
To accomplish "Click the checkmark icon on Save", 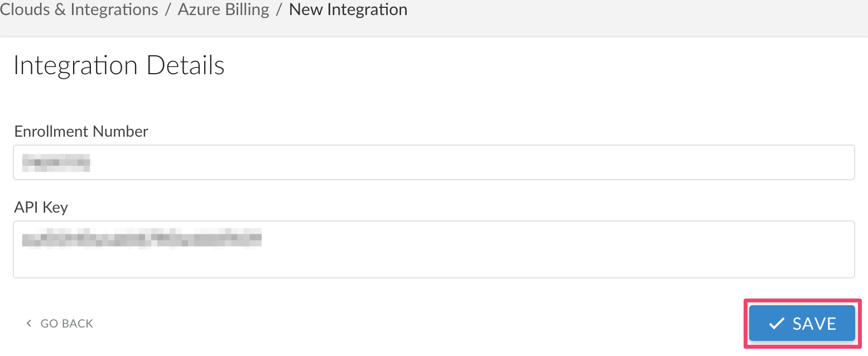I will click(x=776, y=324).
